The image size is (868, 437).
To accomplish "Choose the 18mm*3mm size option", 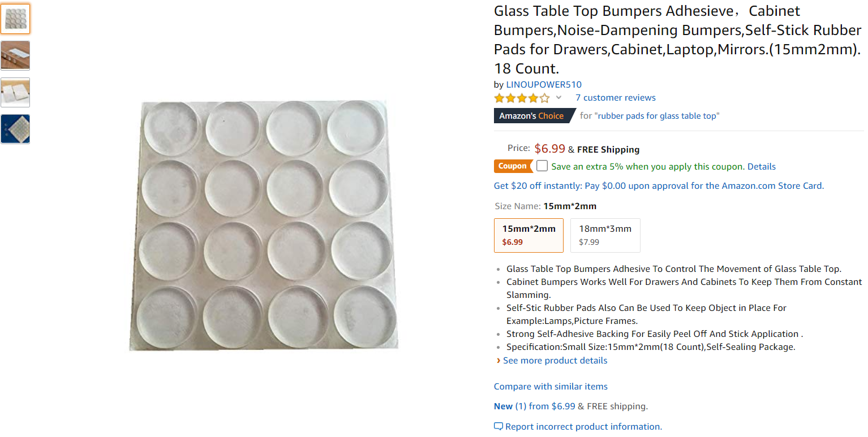I will (x=605, y=235).
